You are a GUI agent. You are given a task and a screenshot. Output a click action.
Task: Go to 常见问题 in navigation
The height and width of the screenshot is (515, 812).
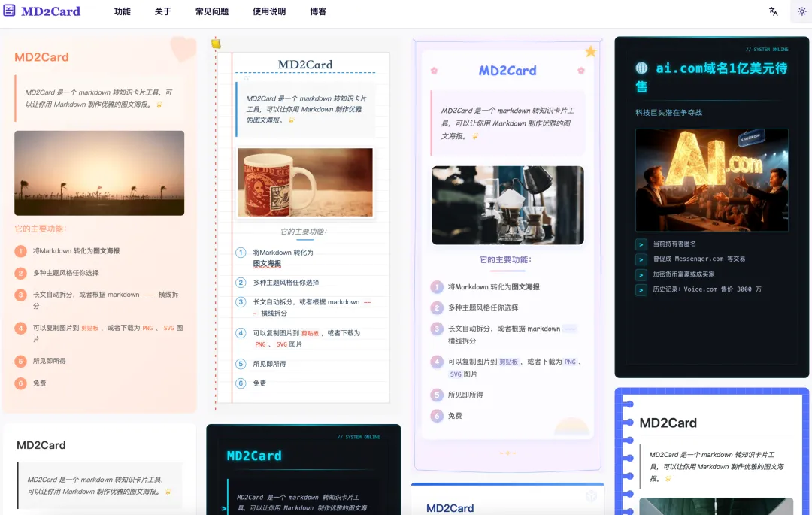pyautogui.click(x=212, y=11)
